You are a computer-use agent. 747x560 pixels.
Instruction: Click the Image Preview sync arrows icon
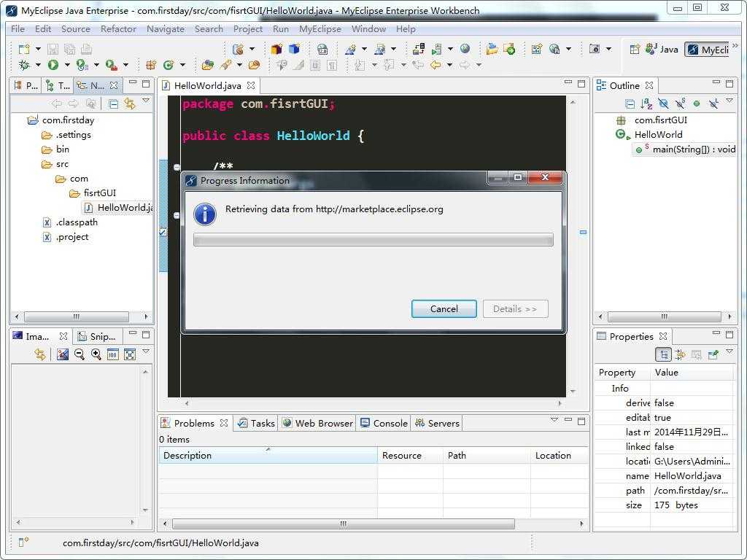click(40, 354)
